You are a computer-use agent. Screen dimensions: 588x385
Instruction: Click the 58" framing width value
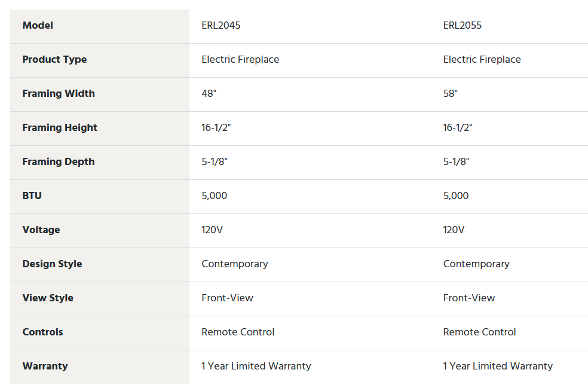point(451,93)
